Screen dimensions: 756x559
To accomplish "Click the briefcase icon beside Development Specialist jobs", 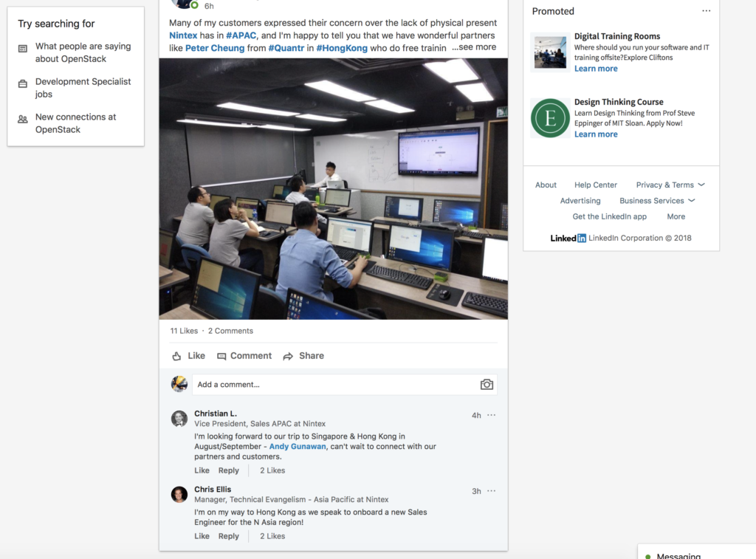I will tap(23, 84).
